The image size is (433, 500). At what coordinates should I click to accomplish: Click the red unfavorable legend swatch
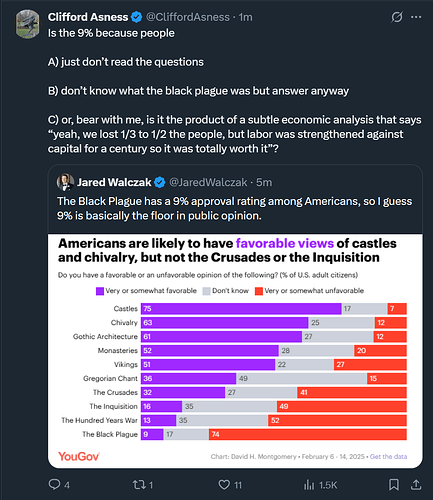point(259,291)
